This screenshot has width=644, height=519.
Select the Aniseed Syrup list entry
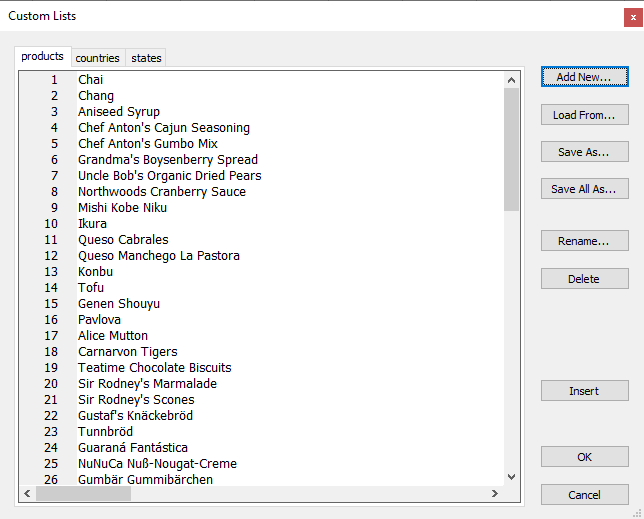119,112
